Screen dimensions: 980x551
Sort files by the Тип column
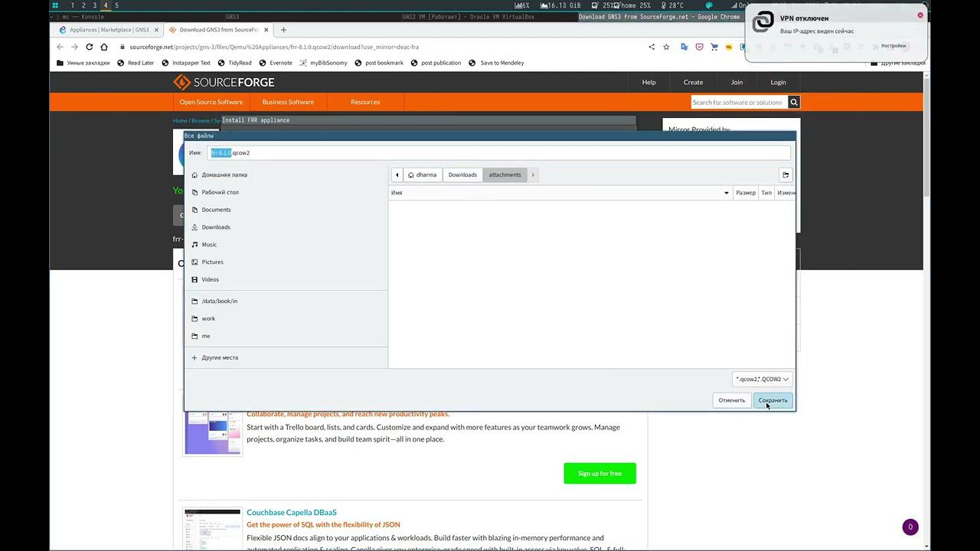point(766,193)
